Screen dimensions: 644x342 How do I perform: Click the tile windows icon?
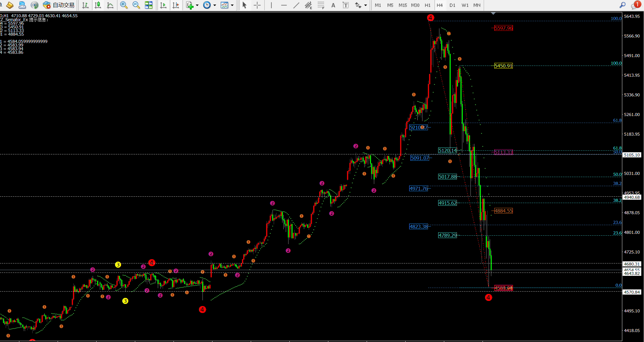(x=148, y=5)
